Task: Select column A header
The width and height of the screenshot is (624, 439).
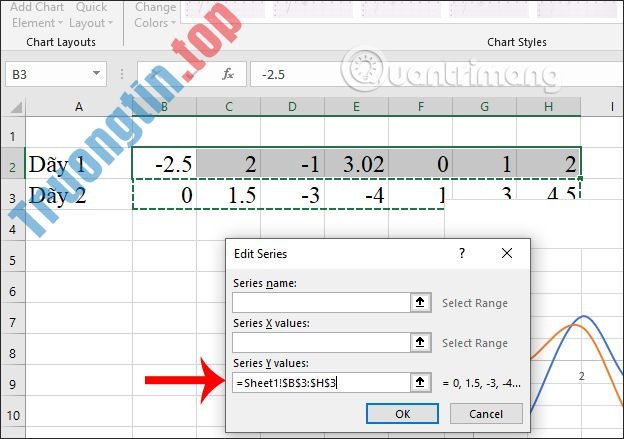Action: (79, 107)
